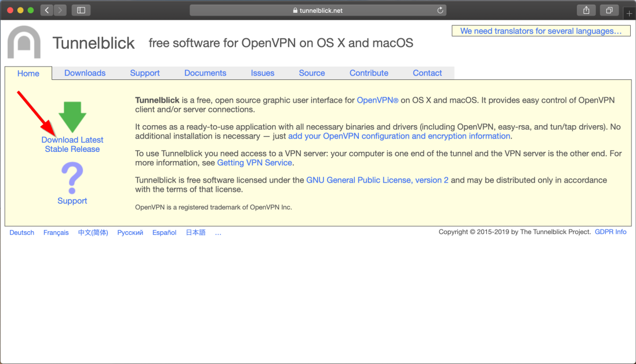Open the GDPR Info link

click(610, 232)
